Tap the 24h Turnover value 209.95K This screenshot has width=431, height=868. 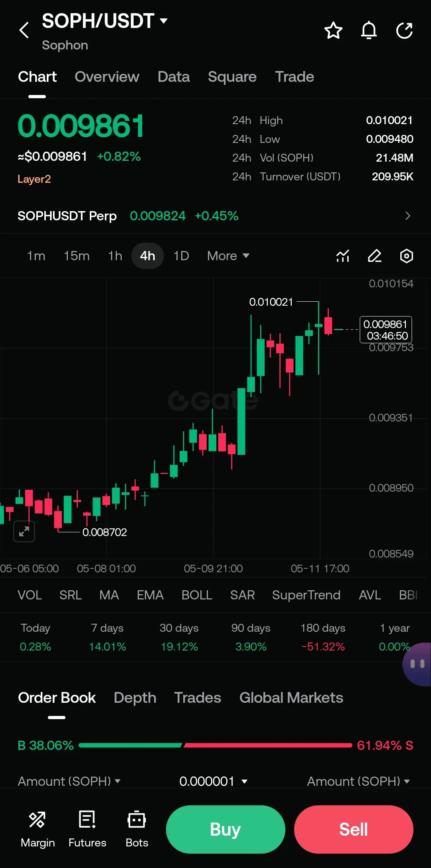(392, 176)
